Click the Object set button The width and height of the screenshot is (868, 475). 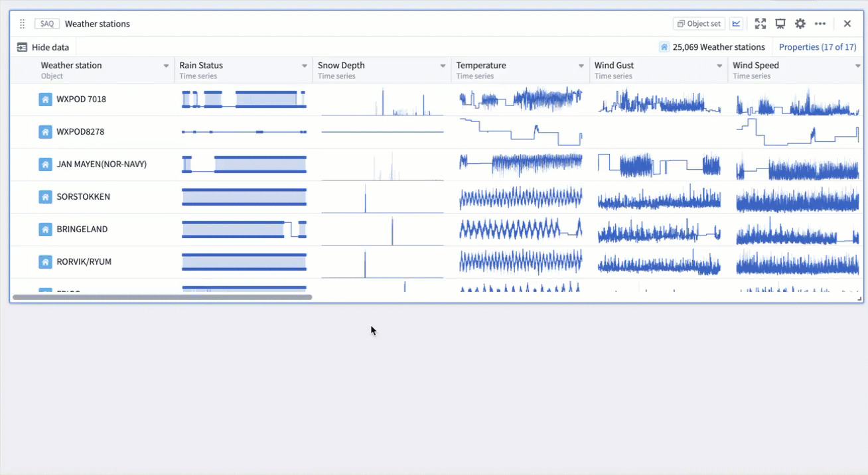(699, 24)
